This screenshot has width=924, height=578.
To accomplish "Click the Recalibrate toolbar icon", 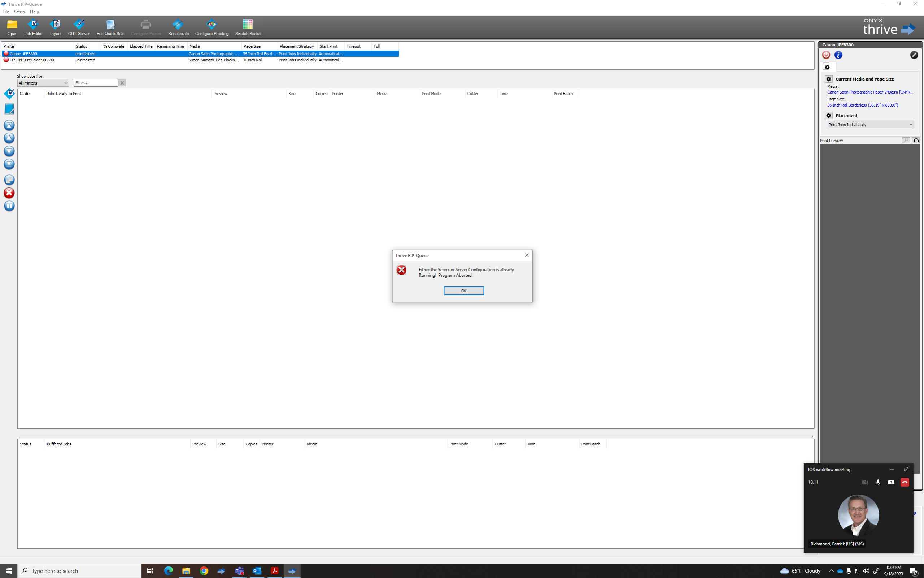I will [178, 27].
